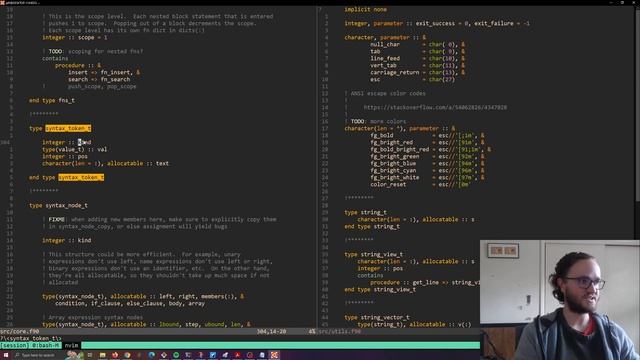640x360 pixels.
Task: Click the fg_bright_green definition
Action: coord(427,156)
